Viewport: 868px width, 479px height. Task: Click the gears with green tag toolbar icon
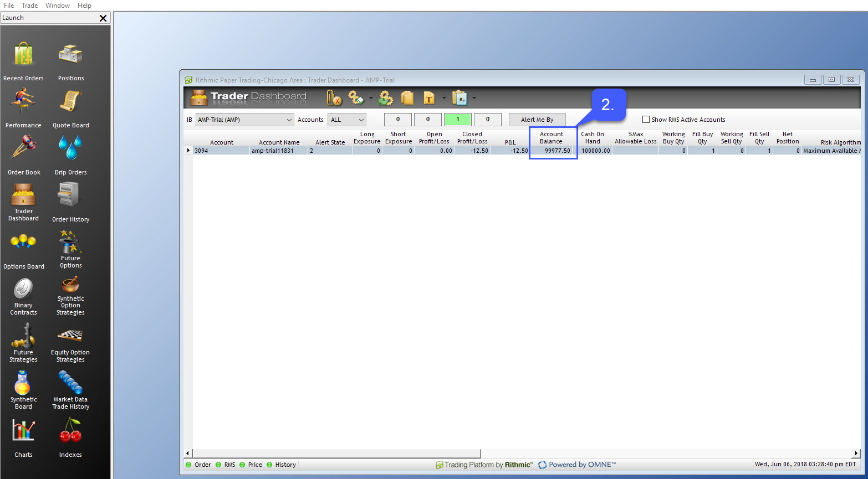click(356, 98)
